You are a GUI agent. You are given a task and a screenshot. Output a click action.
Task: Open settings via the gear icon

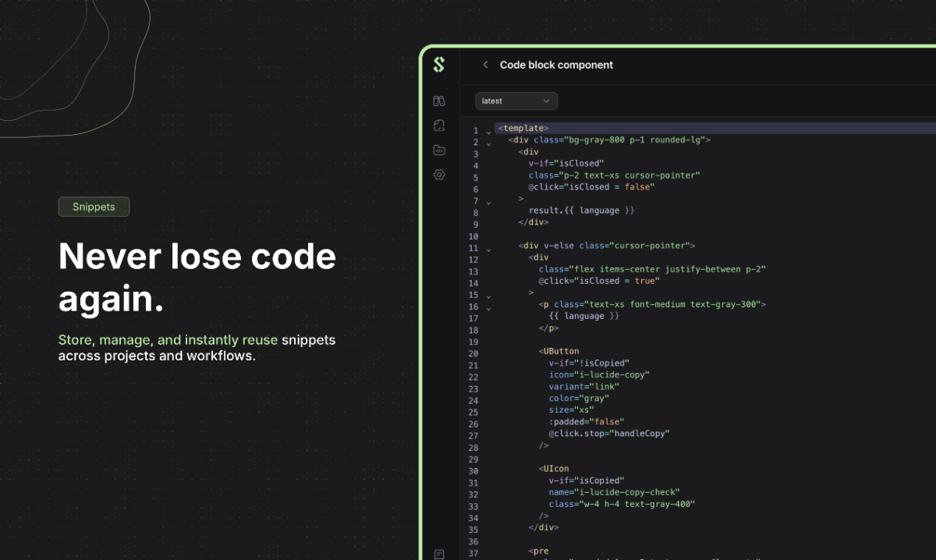439,175
